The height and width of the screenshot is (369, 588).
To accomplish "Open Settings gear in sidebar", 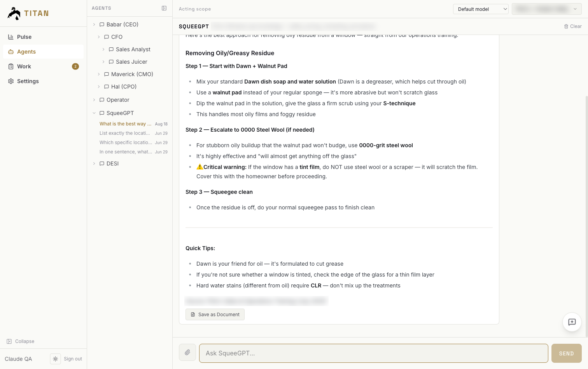I will [11, 81].
